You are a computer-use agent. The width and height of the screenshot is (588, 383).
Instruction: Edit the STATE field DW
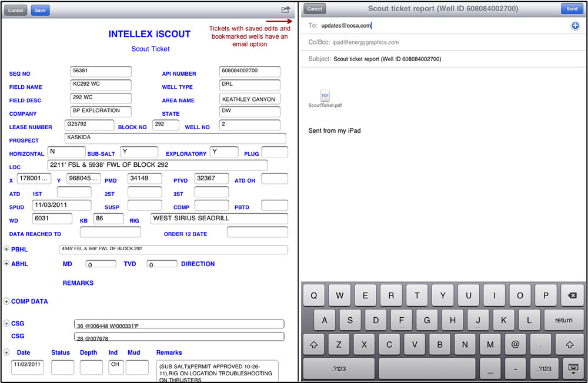coord(250,111)
